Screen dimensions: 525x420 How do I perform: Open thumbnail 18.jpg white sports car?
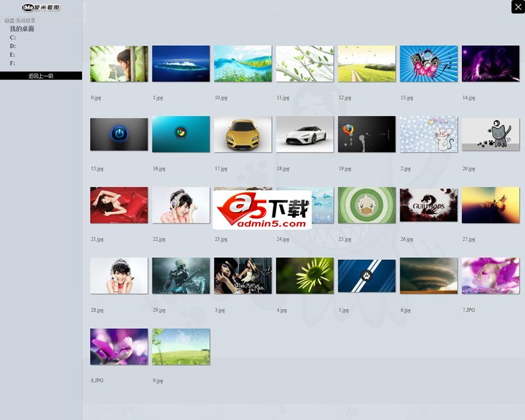[304, 135]
